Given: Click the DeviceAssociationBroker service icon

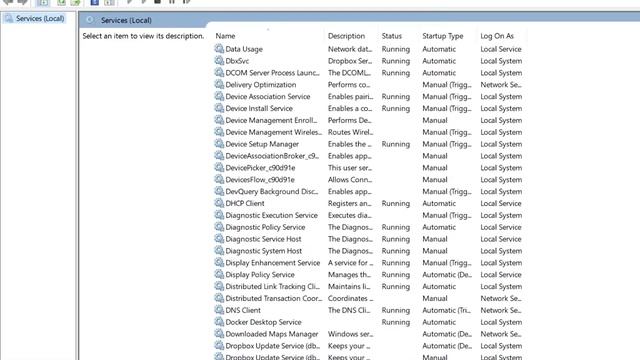Looking at the screenshot, I should (x=219, y=155).
